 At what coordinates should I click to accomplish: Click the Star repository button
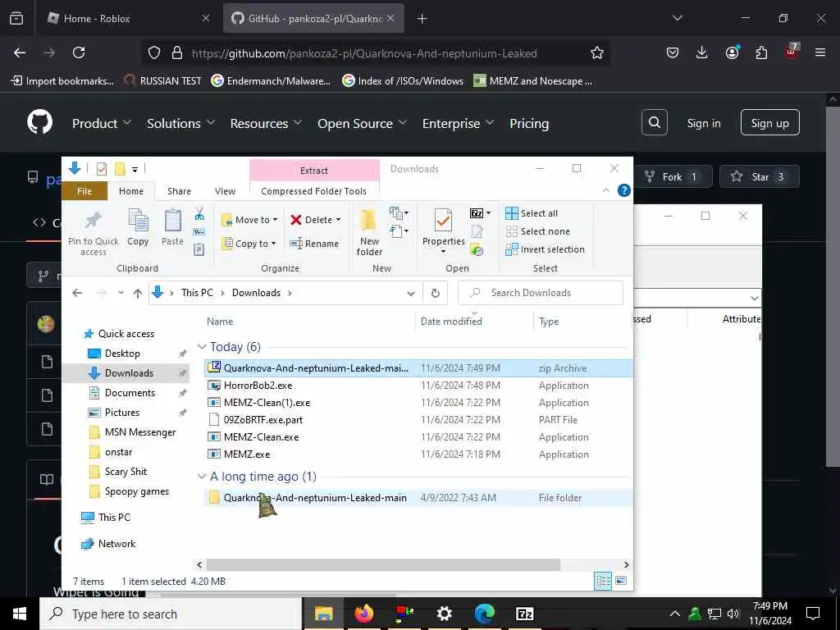(x=759, y=176)
